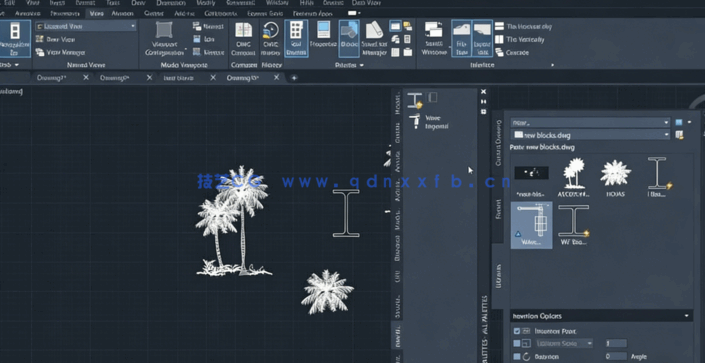Screen dimensions: 705x363
Task: Click the New View button
Action: pyautogui.click(x=55, y=39)
